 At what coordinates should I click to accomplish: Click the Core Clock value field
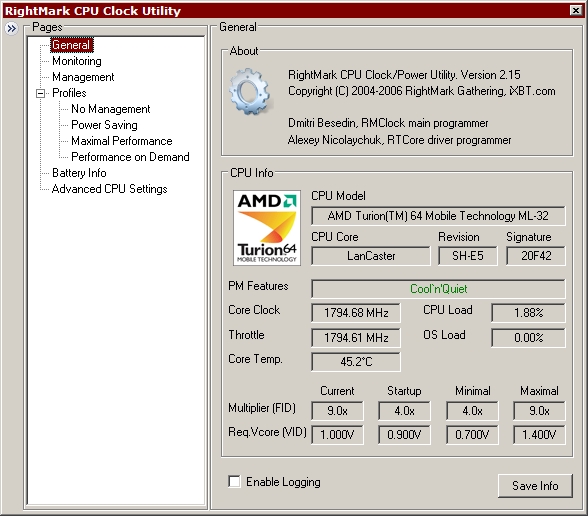pyautogui.click(x=356, y=313)
